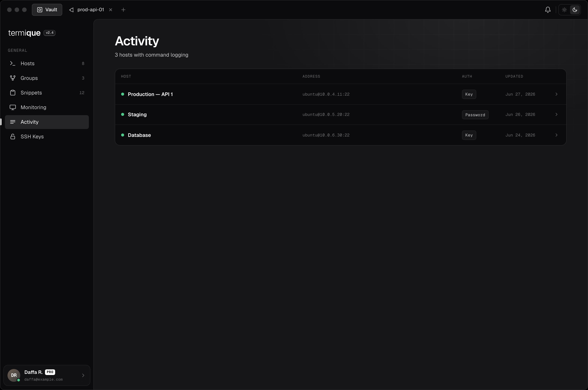The height and width of the screenshot is (390, 588).
Task: Select Activity in the sidebar
Action: click(47, 122)
